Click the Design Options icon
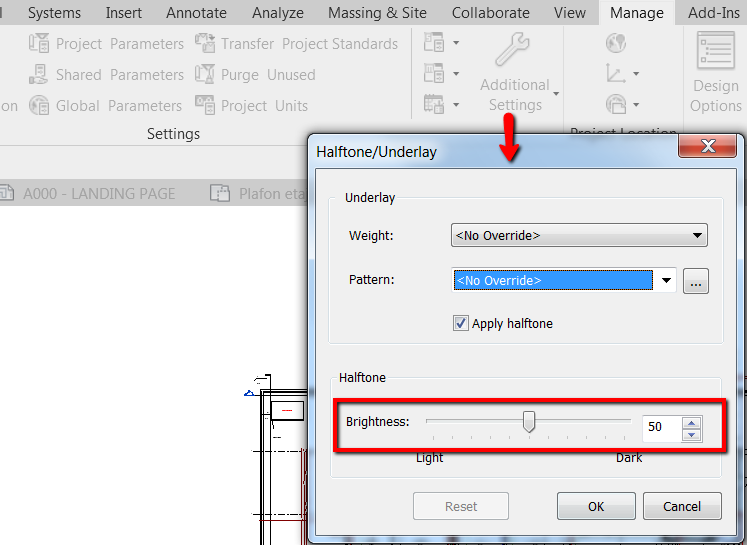 [716, 50]
